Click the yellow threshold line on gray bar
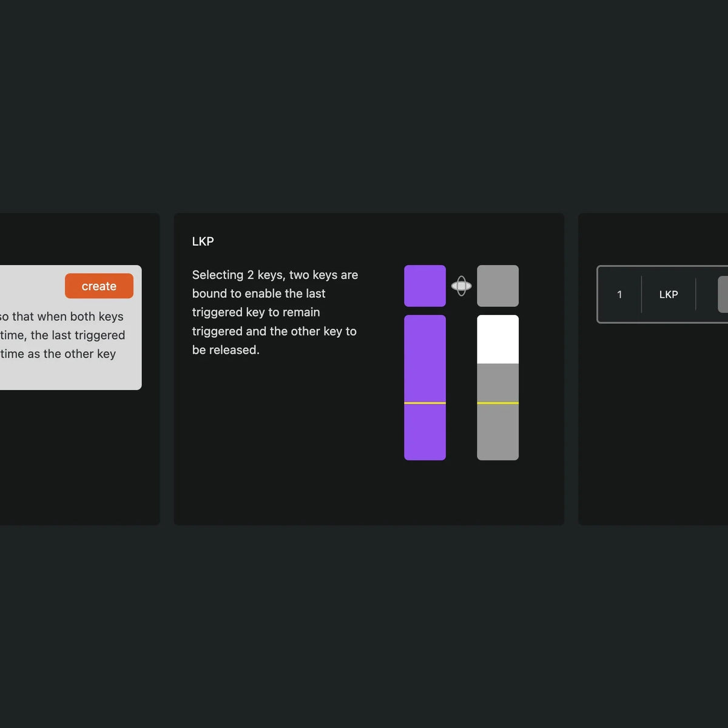This screenshot has height=728, width=728. coord(497,403)
